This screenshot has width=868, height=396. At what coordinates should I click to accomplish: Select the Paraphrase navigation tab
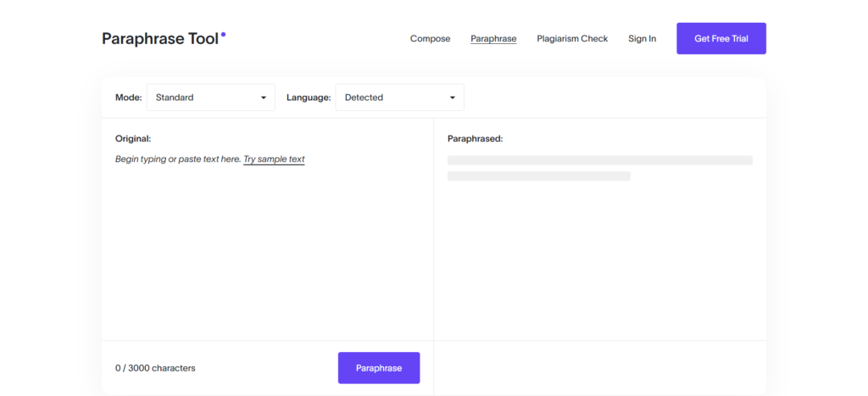tap(493, 39)
